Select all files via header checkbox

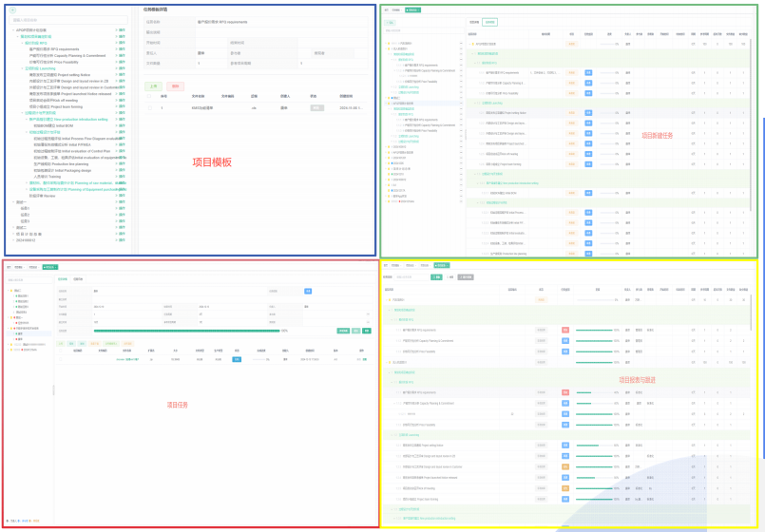coord(147,96)
